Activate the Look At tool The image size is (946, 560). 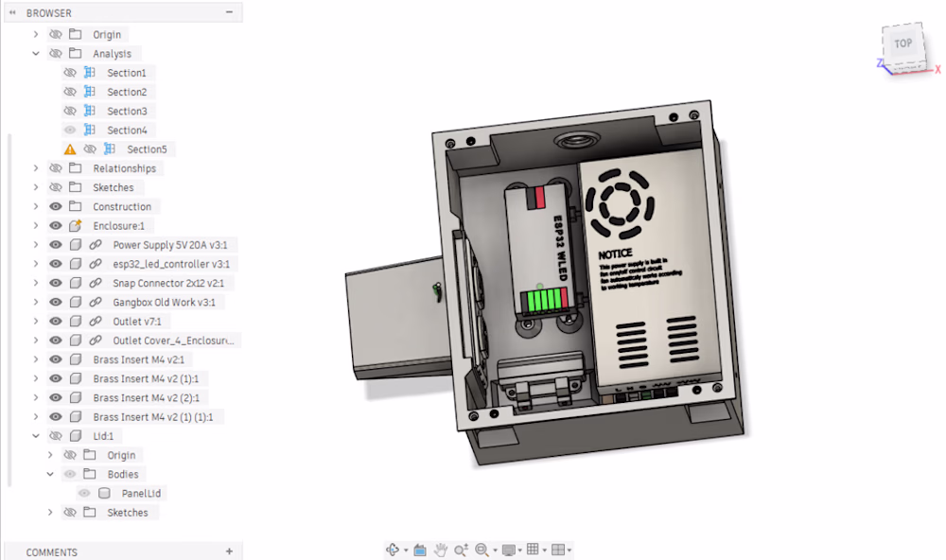[x=420, y=550]
